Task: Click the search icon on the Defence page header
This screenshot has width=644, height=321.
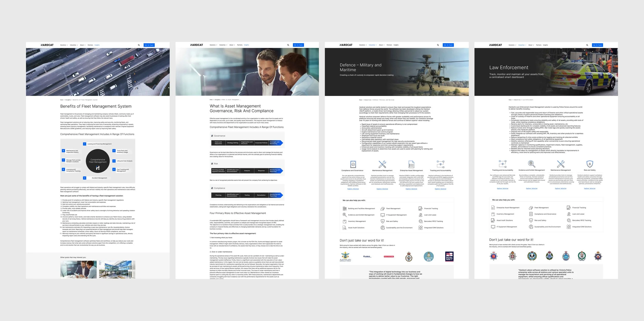Action: (x=438, y=45)
